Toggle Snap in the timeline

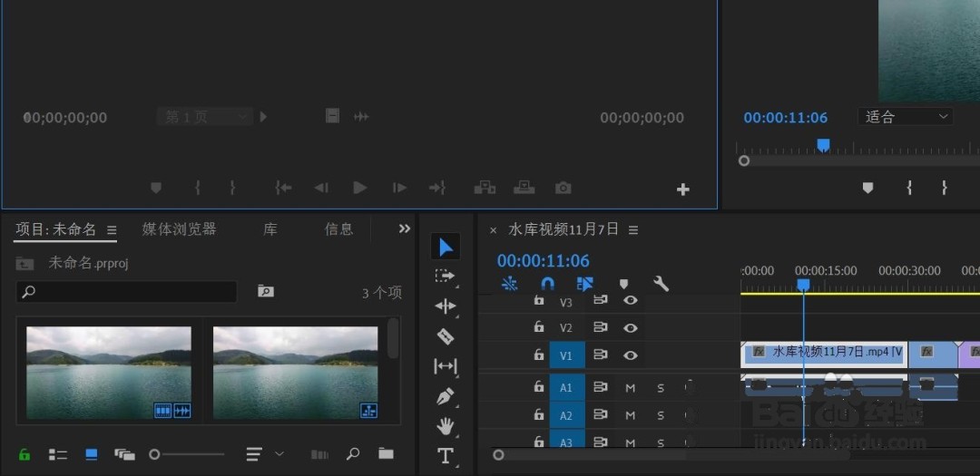tap(547, 284)
